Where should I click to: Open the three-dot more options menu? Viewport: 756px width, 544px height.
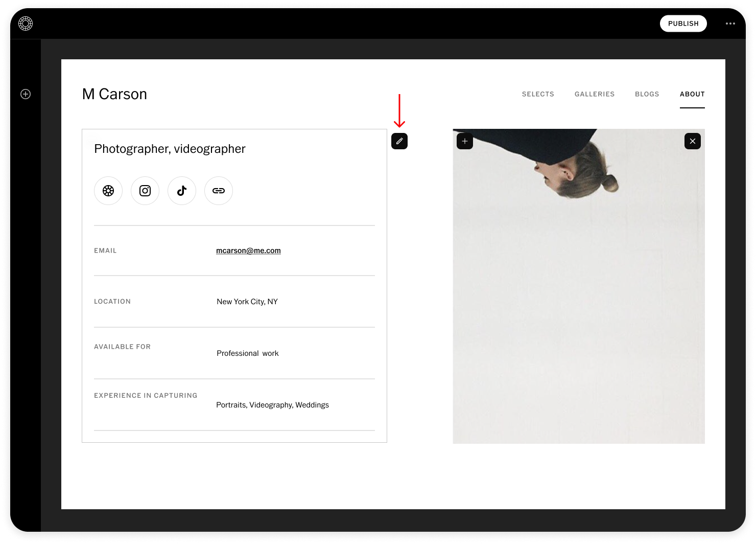pos(730,24)
